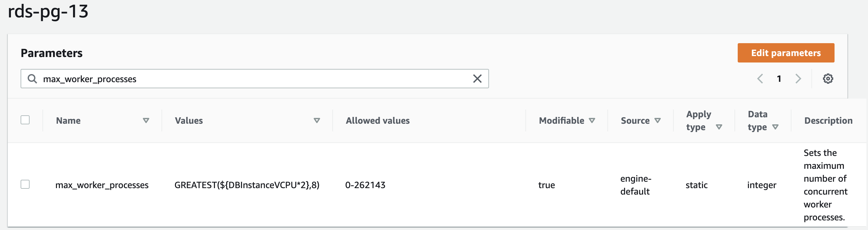Viewport: 868px width, 230px height.
Task: Sort by Data type arrow
Action: pyautogui.click(x=775, y=127)
